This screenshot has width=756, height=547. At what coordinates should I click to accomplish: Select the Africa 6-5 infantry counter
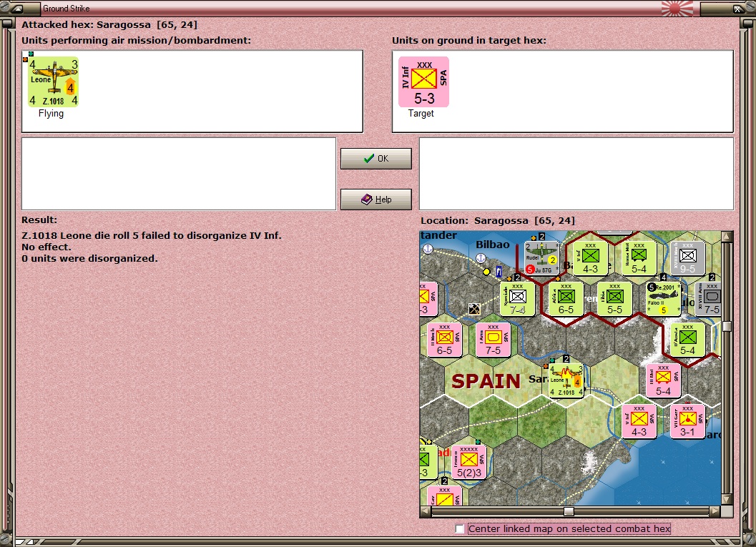pyautogui.click(x=566, y=299)
